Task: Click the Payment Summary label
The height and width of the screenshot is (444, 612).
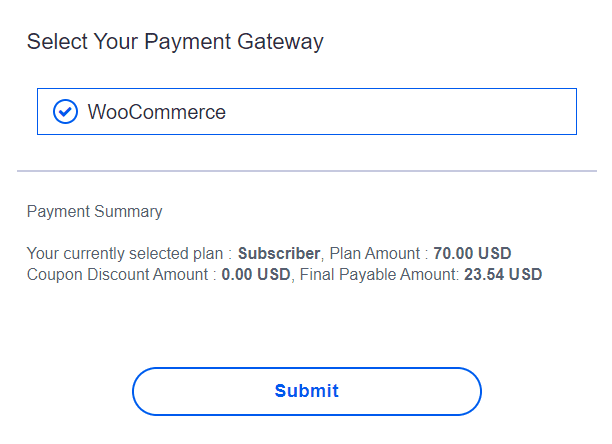Action: point(94,211)
